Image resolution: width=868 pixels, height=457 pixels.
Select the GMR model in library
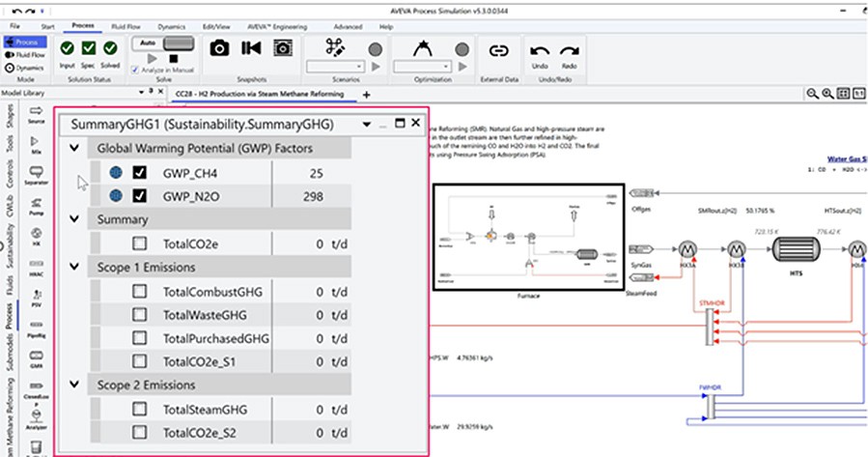click(x=36, y=359)
